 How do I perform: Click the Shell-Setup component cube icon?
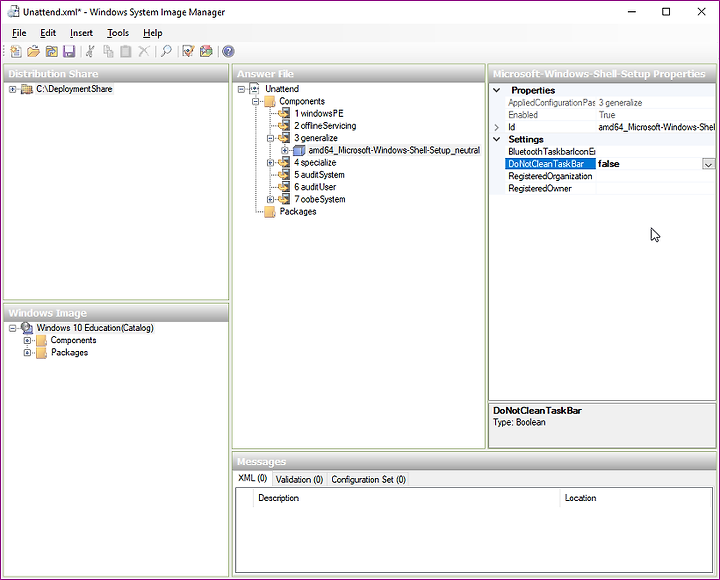[x=299, y=150]
